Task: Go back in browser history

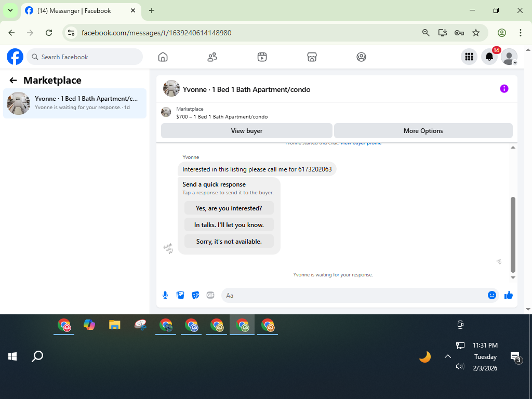Action: pos(11,33)
